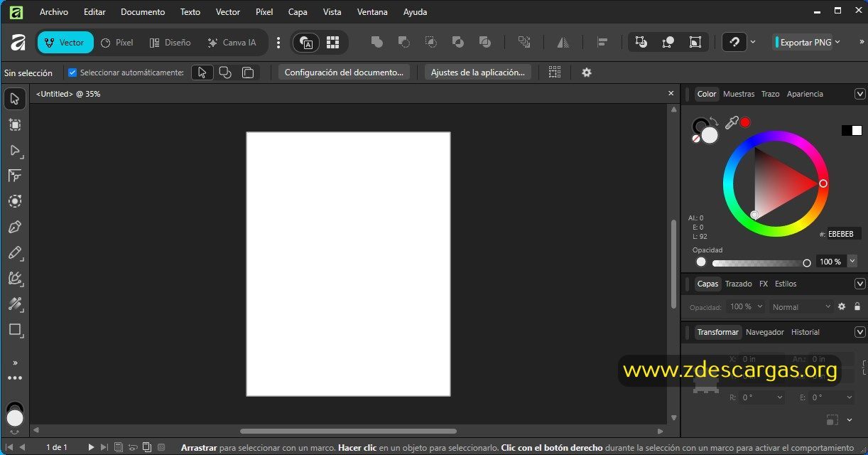Click the Affinity logo home icon

(x=18, y=43)
